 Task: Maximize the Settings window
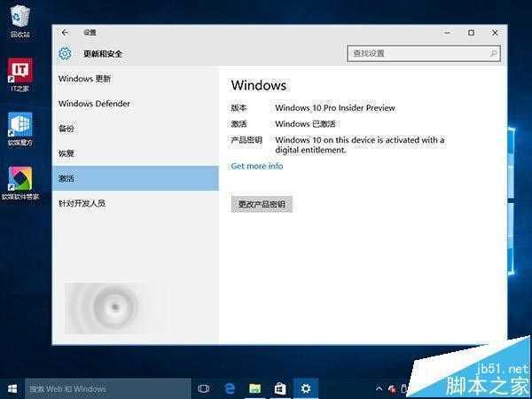click(471, 33)
